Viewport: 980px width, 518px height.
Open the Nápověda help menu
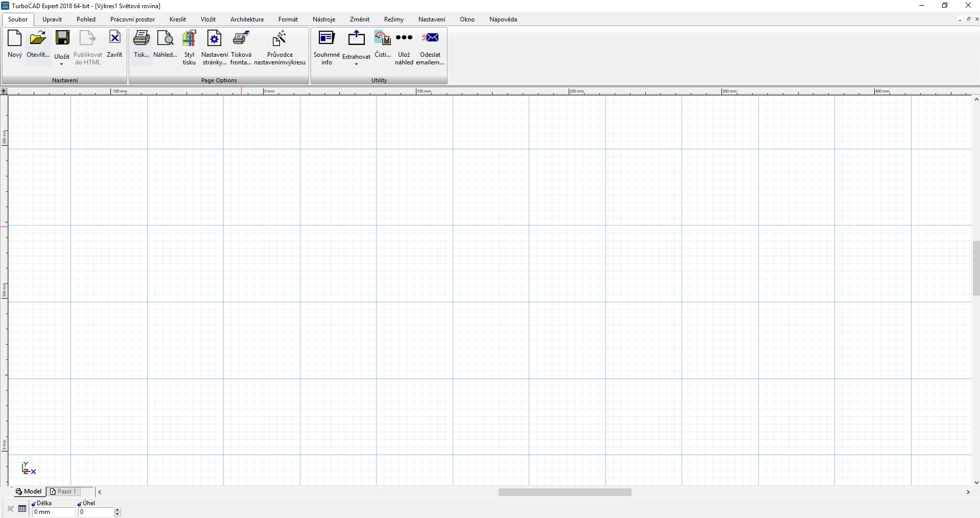point(503,19)
